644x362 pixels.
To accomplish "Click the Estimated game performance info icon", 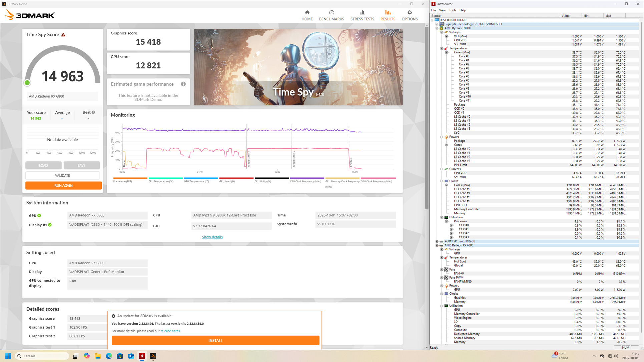I will (x=183, y=84).
